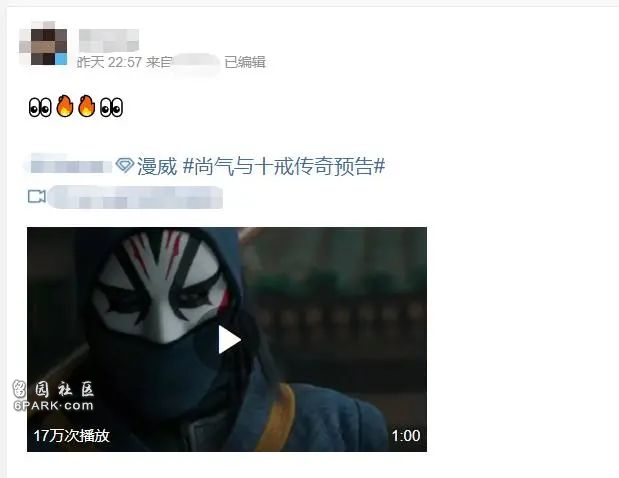Screen dimensions: 619x478
Task: Open hashtag #尚气与十戒传奇预告#
Action: tap(284, 166)
